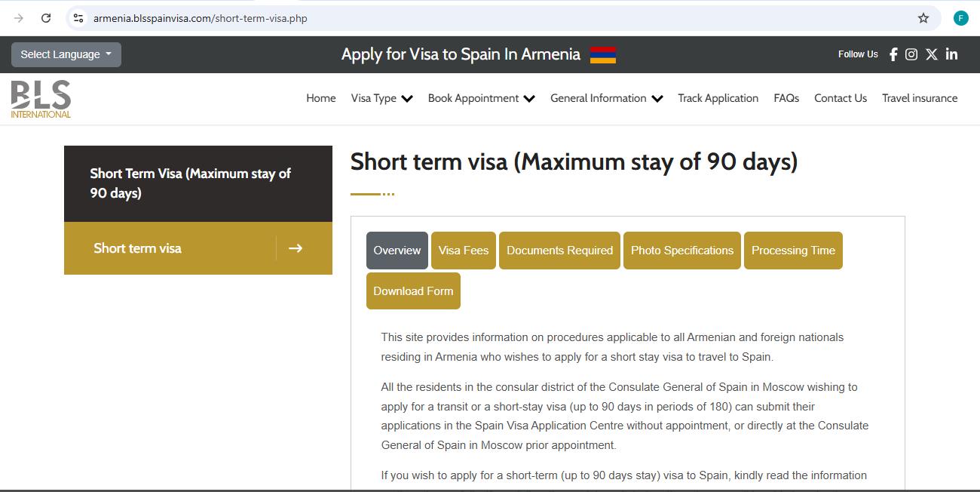Reload the page using the refresh icon
The image size is (980, 492).
(45, 17)
